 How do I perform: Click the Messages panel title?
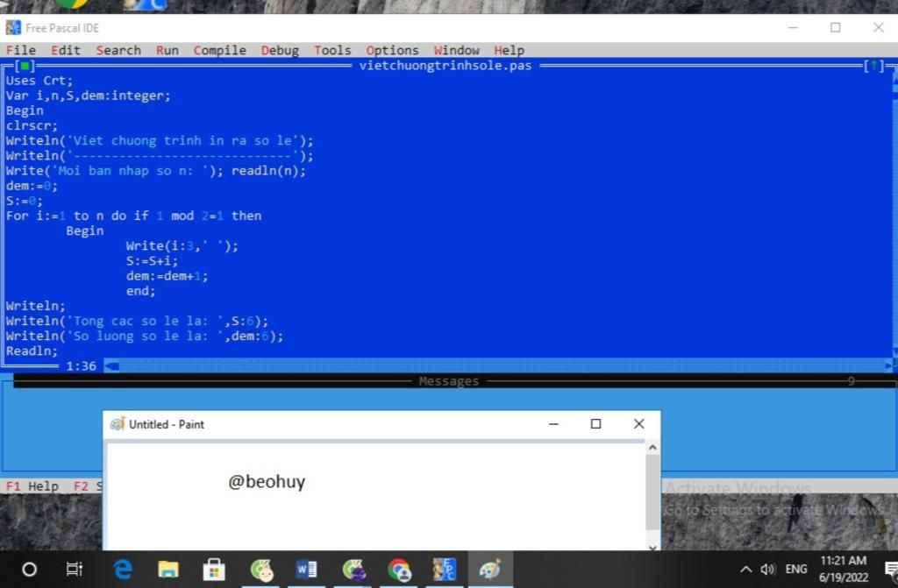coord(448,381)
